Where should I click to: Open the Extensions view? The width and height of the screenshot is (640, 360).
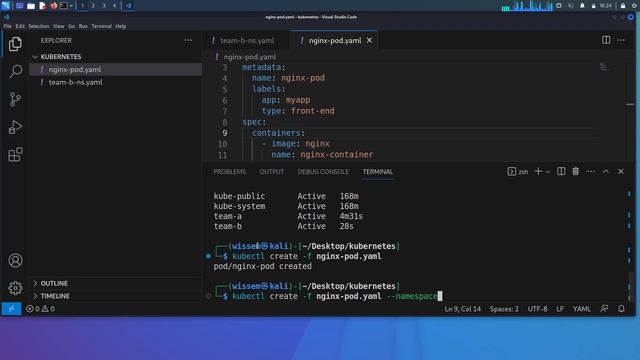coord(15,155)
